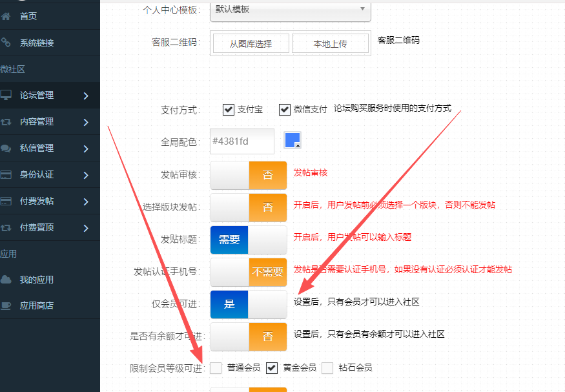The image size is (565, 392).
Task: Click the home icon beside 首页
Action: tap(6, 16)
